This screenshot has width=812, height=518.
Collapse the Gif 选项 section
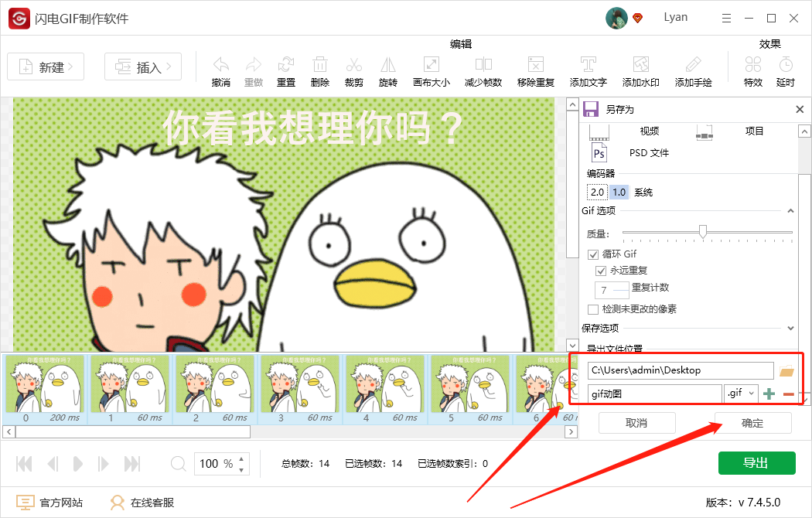click(791, 210)
